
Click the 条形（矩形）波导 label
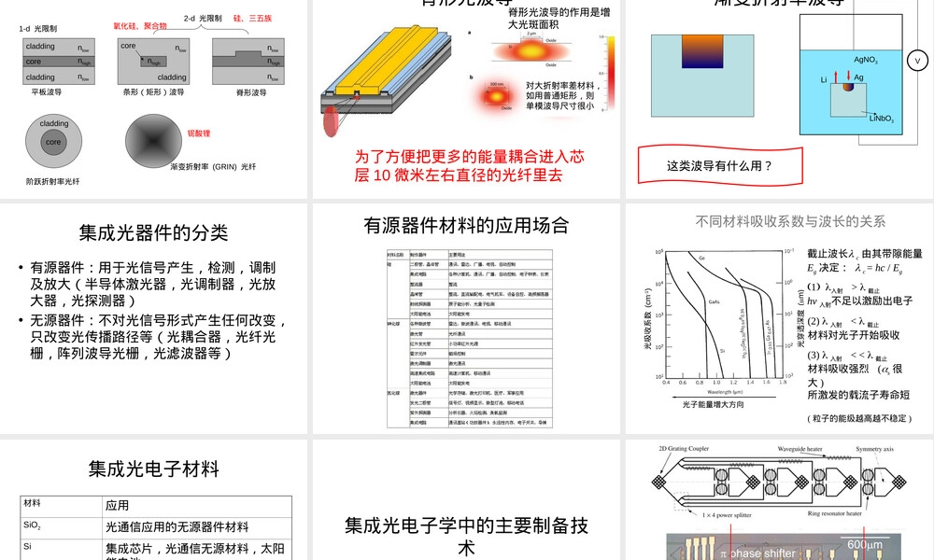[x=153, y=92]
